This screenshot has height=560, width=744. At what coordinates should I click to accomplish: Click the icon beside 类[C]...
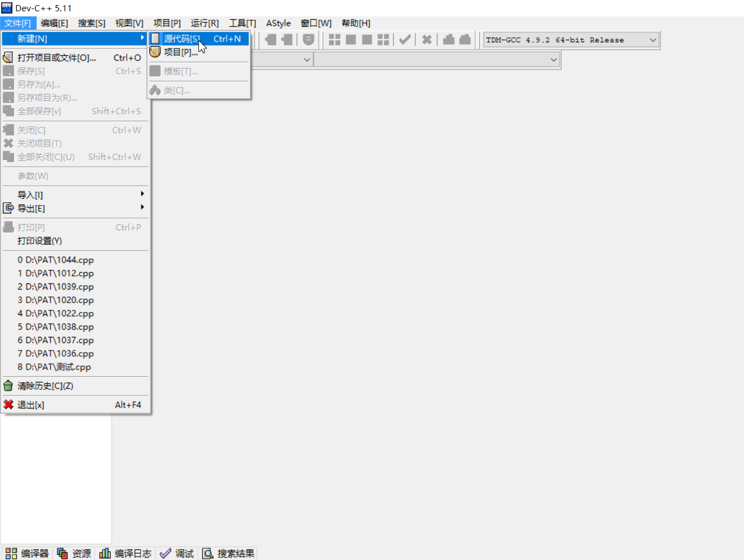(x=155, y=90)
